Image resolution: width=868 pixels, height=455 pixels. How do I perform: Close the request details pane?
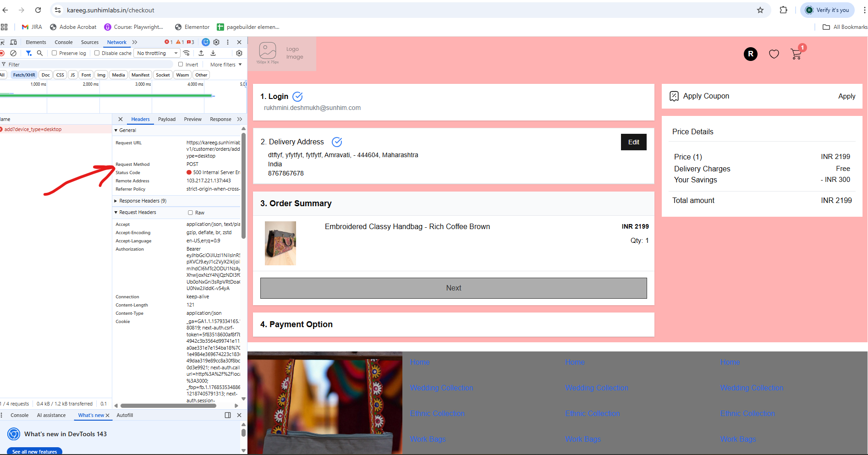tap(121, 119)
